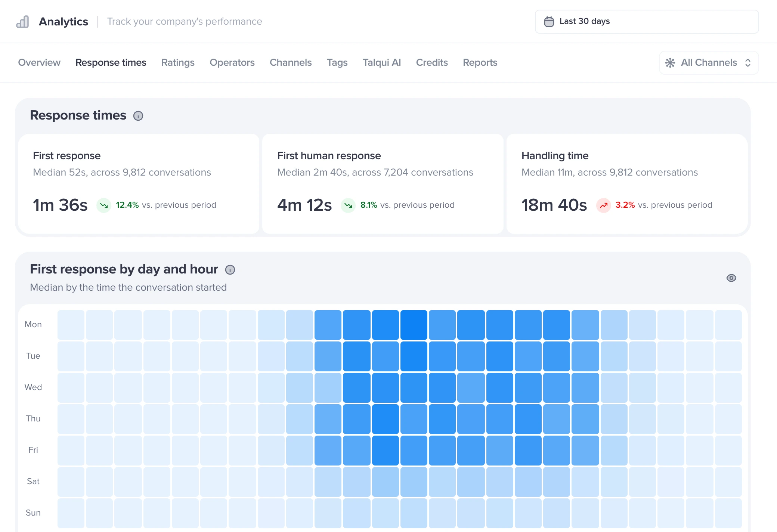Click the first light heatmap cell in Sun row

(x=71, y=513)
